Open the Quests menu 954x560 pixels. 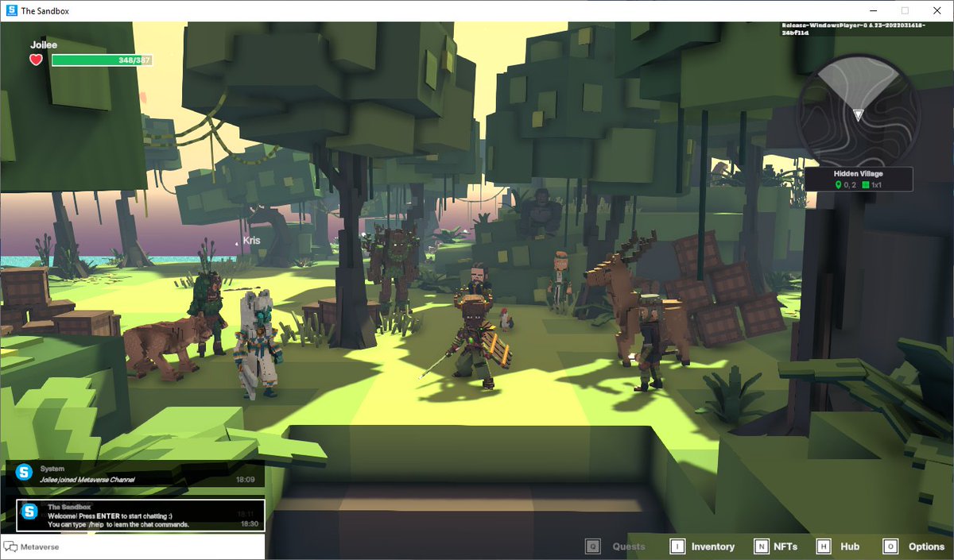(629, 546)
